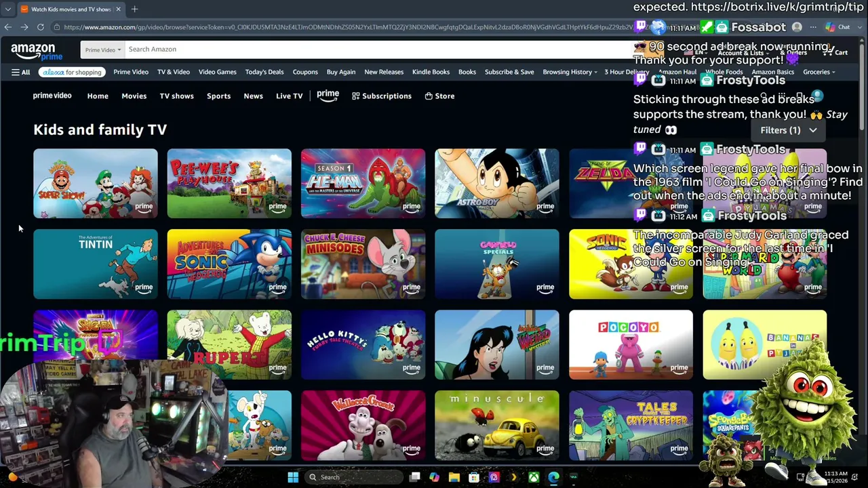
Task: Open the Pocoyo thumbnail
Action: 631,345
